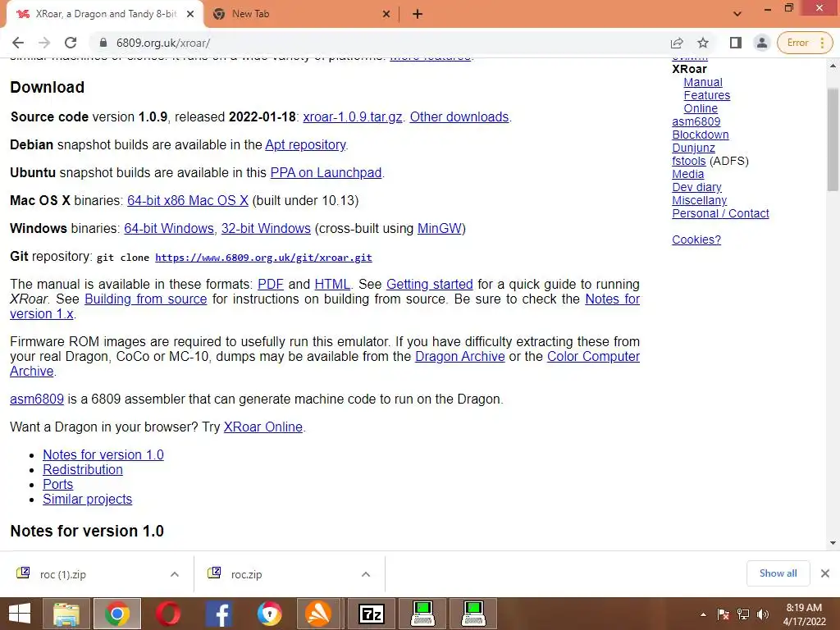Open the Cookies? link
This screenshot has width=840, height=630.
click(696, 240)
